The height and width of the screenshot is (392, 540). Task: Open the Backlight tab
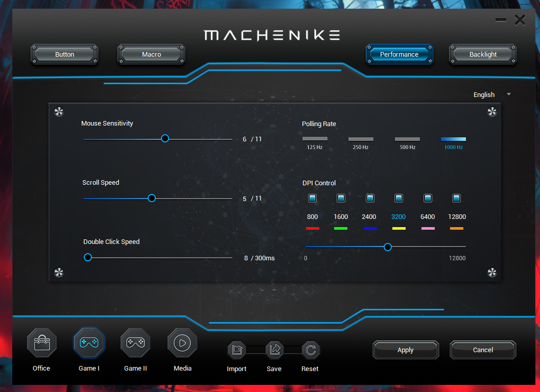point(483,55)
